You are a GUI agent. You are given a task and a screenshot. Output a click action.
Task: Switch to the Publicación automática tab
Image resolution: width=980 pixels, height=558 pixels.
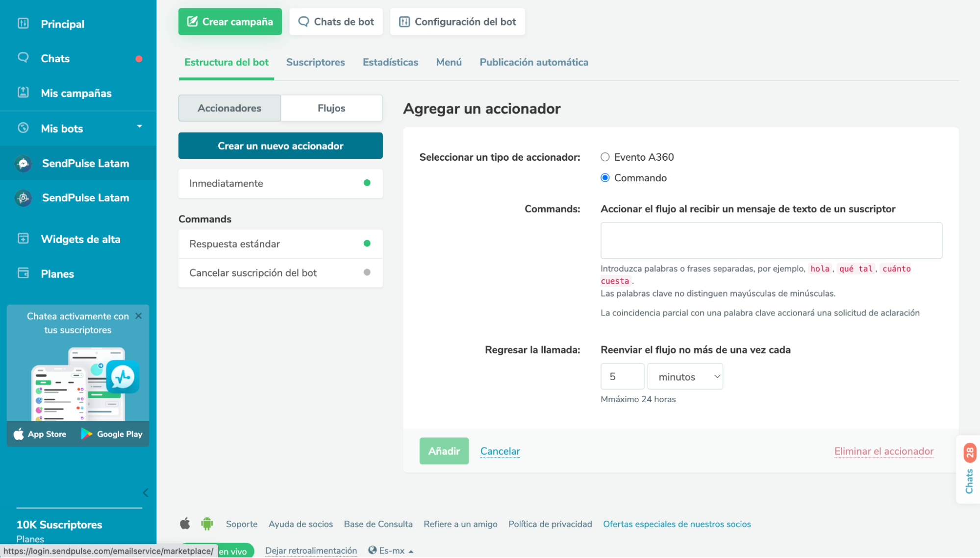(534, 62)
